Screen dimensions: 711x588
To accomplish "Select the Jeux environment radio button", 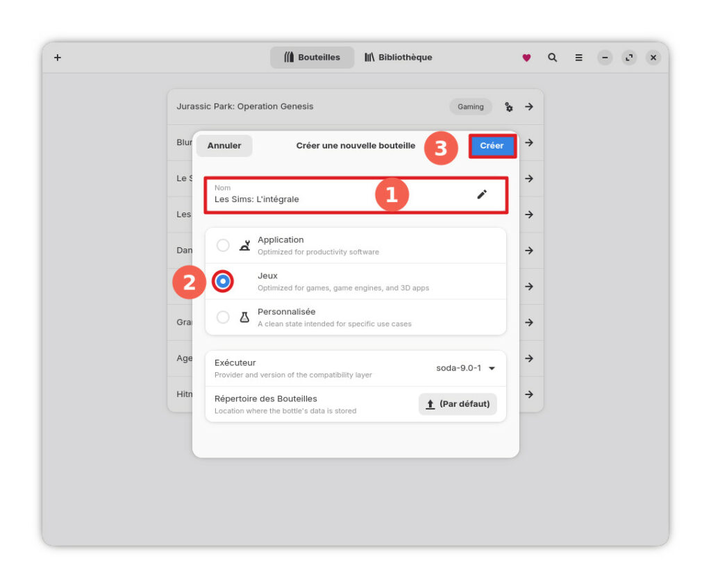I will [x=223, y=281].
